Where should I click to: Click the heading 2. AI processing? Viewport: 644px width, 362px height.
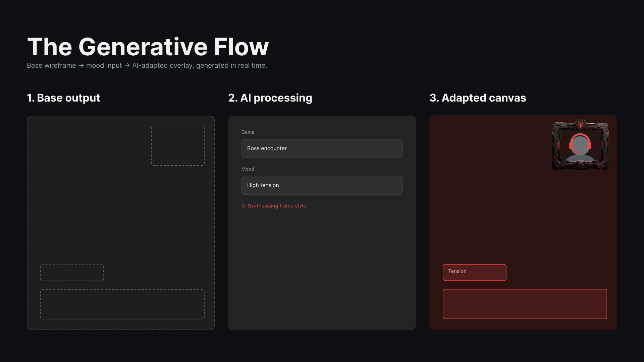[270, 98]
